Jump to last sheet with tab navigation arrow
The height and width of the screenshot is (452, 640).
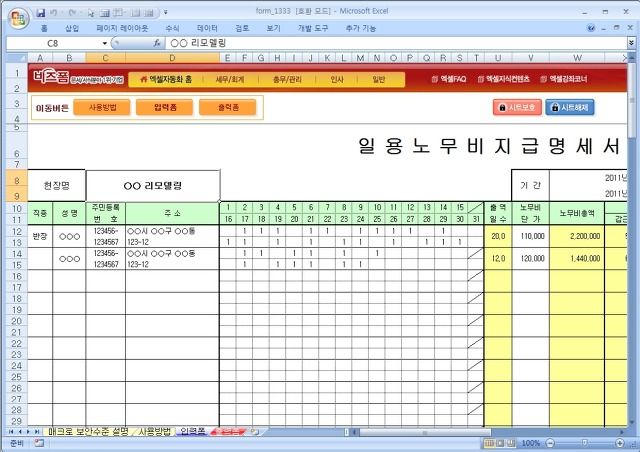[37, 432]
